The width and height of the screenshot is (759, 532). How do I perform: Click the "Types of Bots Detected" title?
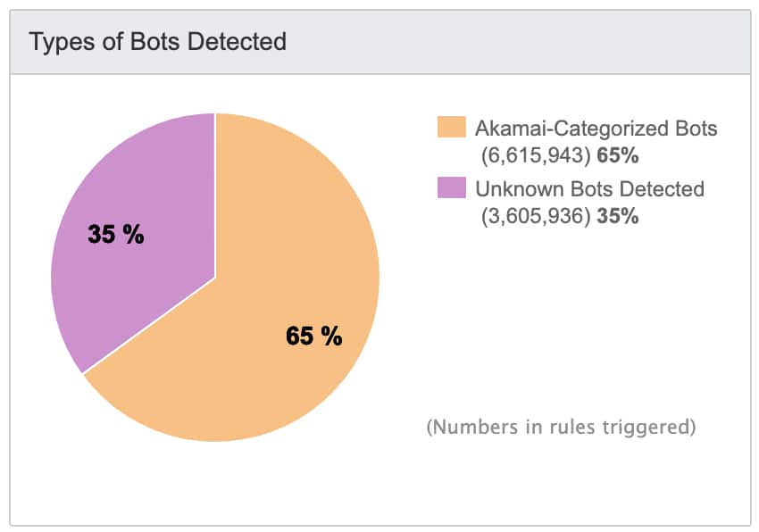click(158, 42)
